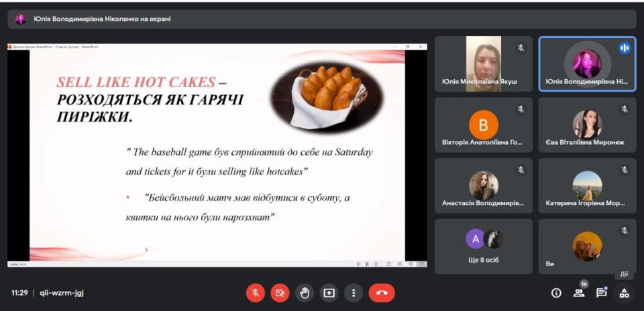Screen dimensions: 644x311
Task: Click the meeting code qii-wzrm-jgj
Action: [62, 293]
